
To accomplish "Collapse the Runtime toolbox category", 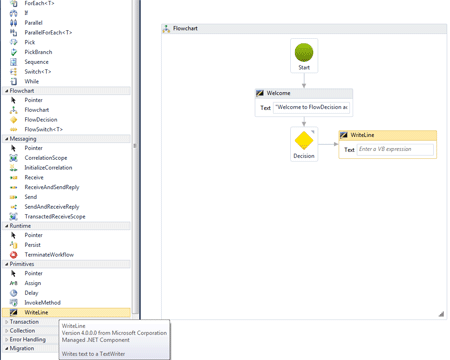I will (6, 226).
